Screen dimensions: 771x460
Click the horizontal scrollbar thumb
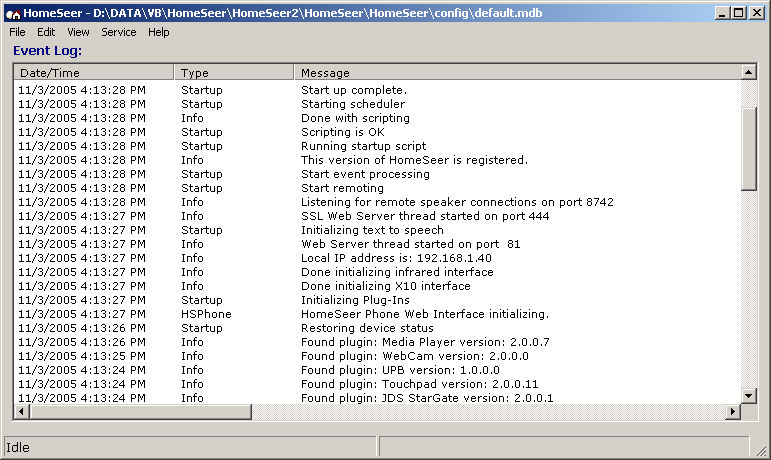[140, 411]
